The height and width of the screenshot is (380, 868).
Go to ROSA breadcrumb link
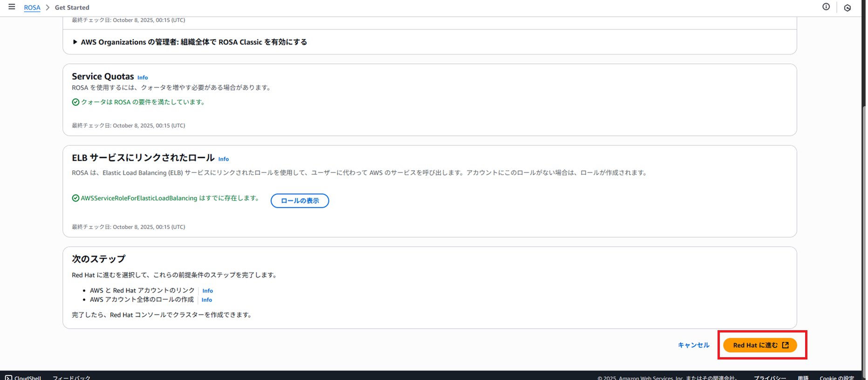pyautogui.click(x=32, y=7)
